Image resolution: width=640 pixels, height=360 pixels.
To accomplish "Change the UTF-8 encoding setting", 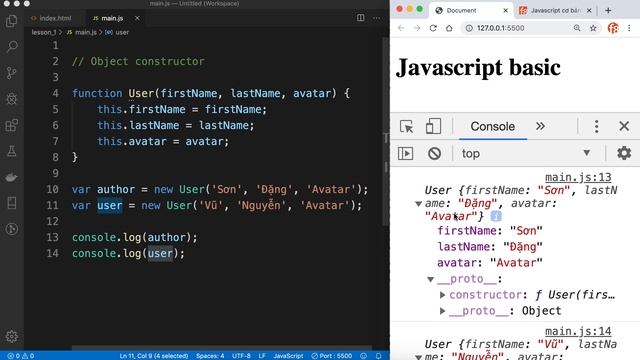I will (x=241, y=356).
